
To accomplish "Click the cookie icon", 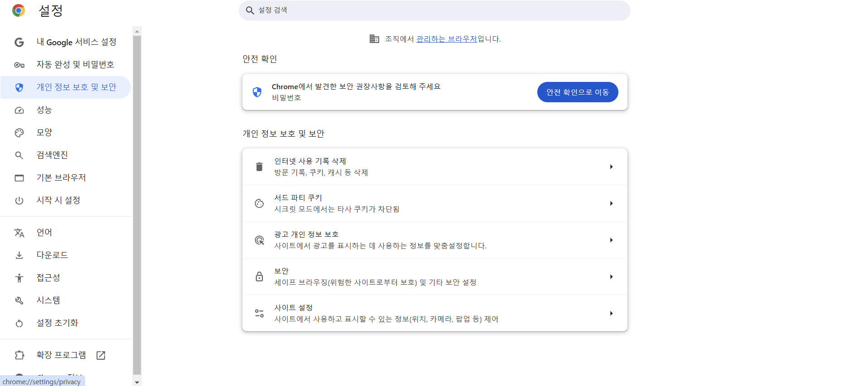I will [259, 203].
